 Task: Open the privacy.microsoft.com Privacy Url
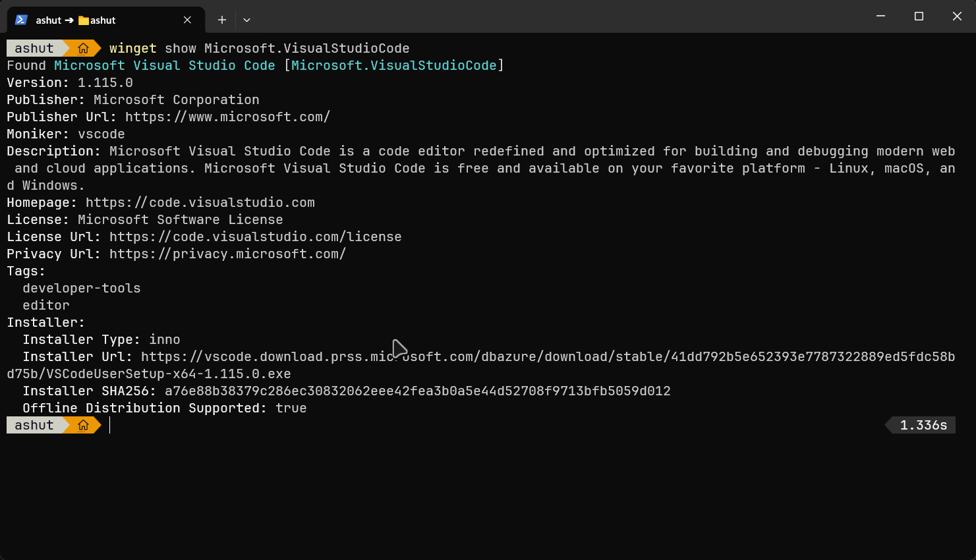click(227, 254)
